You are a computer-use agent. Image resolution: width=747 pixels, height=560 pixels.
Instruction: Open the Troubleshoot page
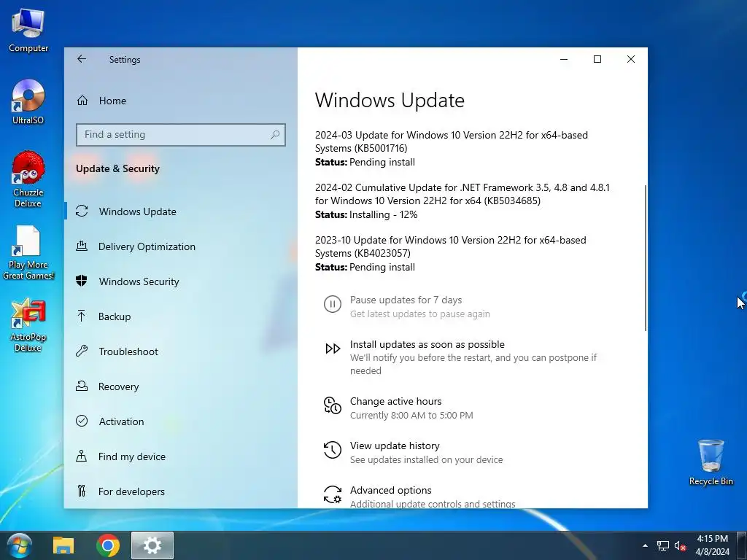[181, 351]
